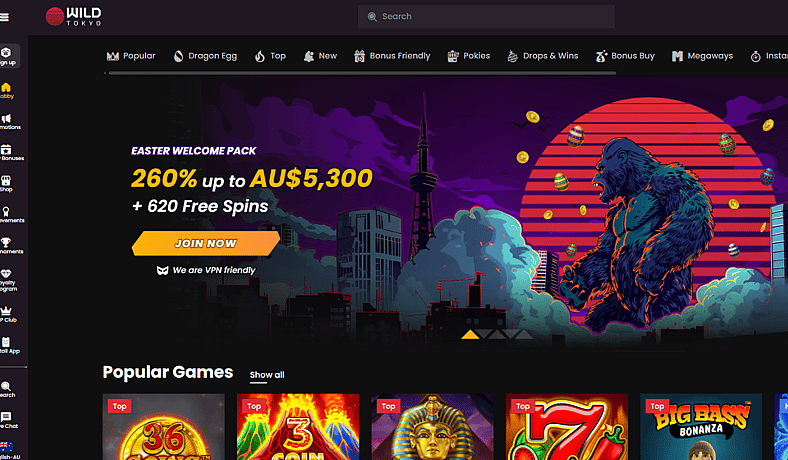Select the Bonus Buy category
The image size is (788, 460).
coord(625,56)
